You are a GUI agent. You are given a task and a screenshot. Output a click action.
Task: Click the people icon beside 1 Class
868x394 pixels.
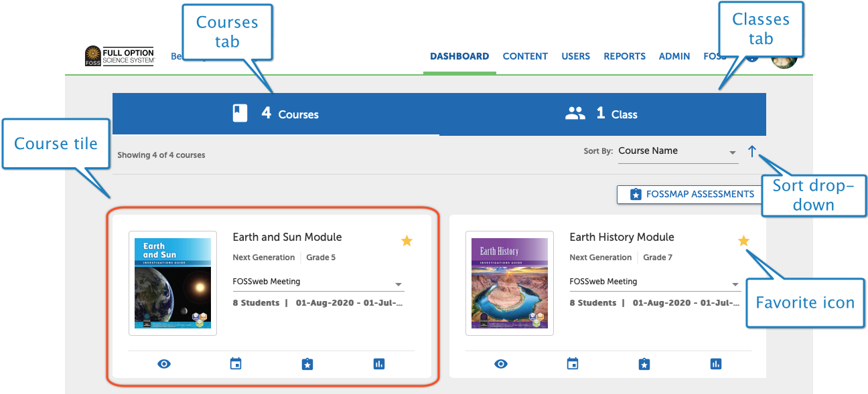pos(575,113)
